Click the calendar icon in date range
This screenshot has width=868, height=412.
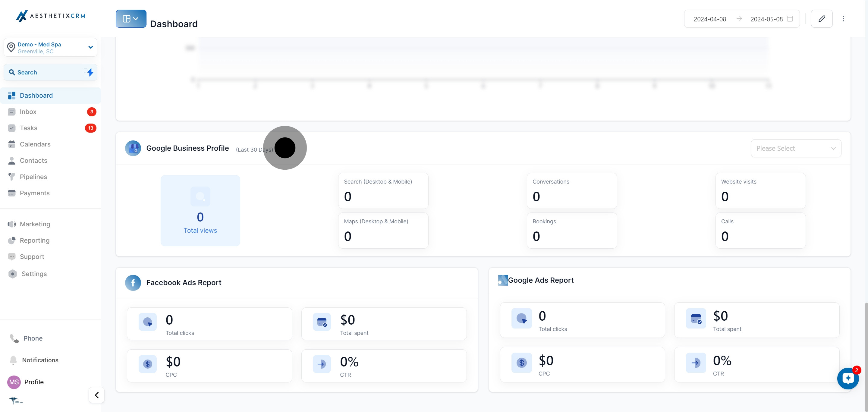[790, 19]
